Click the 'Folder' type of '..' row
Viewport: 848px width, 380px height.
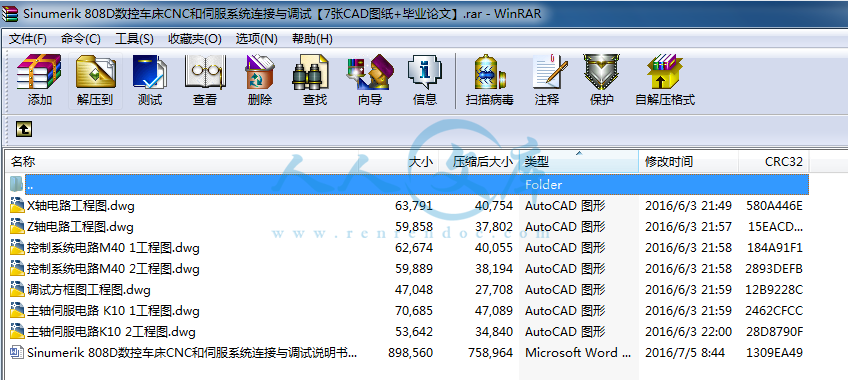(544, 185)
